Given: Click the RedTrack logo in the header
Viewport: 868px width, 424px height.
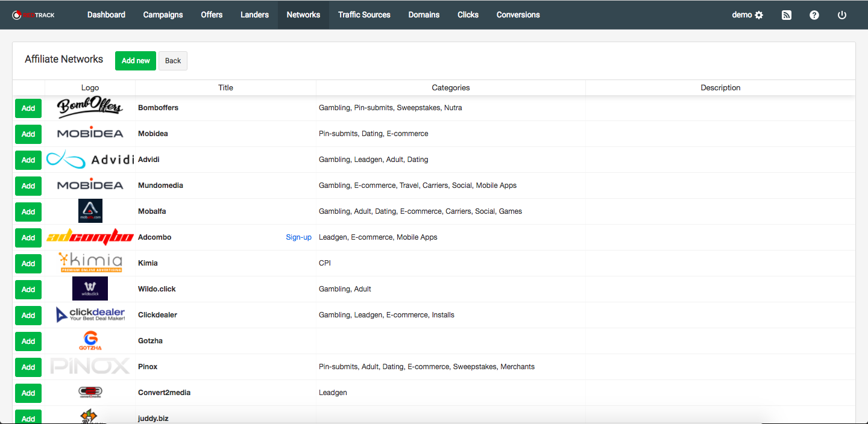Looking at the screenshot, I should pos(34,14).
